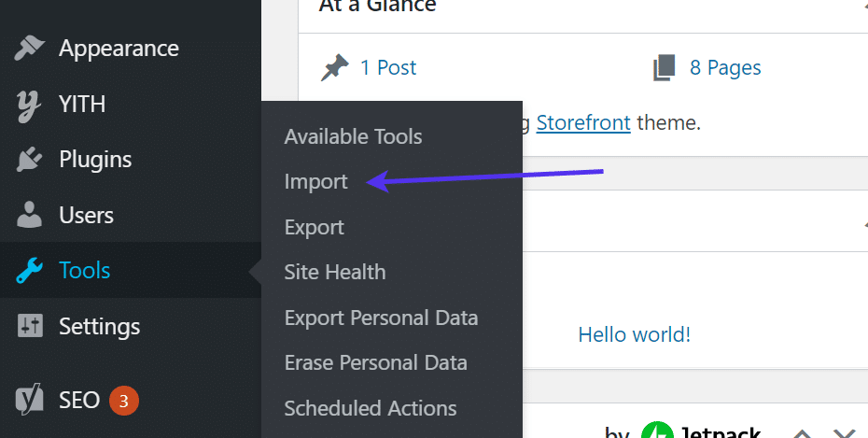This screenshot has height=438, width=868.
Task: Open the Storefront theme link
Action: [x=583, y=122]
